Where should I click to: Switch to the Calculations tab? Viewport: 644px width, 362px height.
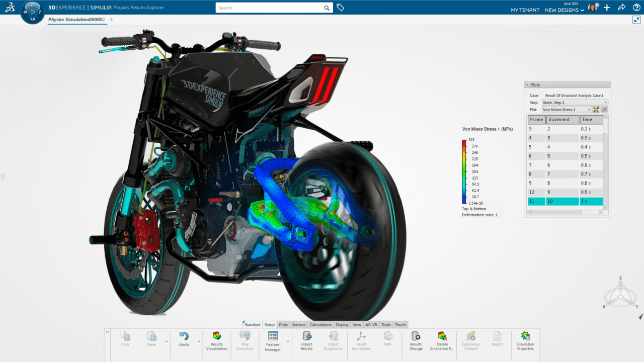320,325
